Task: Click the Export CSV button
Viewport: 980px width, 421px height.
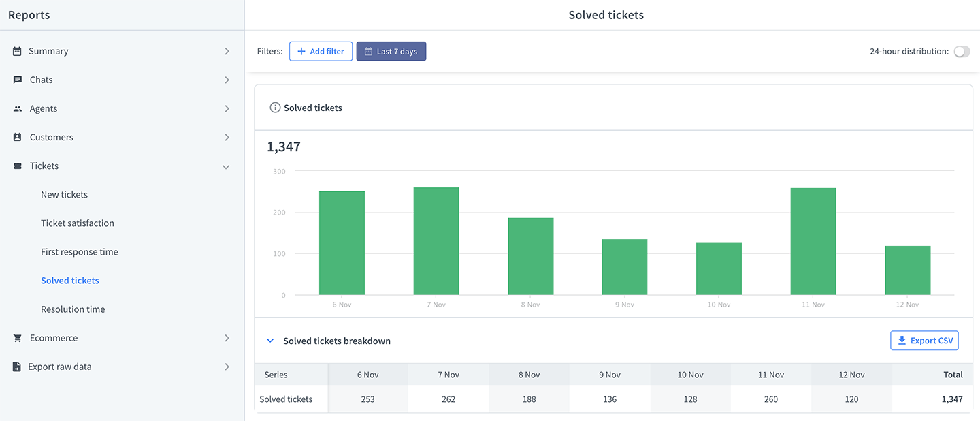Action: 924,341
